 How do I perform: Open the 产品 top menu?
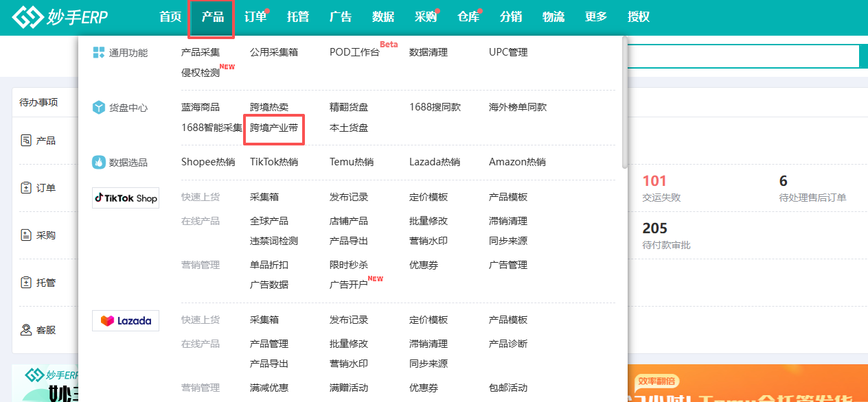pyautogui.click(x=213, y=17)
